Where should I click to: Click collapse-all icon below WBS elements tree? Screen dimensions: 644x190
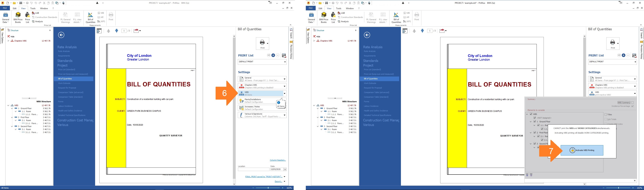click(x=531, y=175)
